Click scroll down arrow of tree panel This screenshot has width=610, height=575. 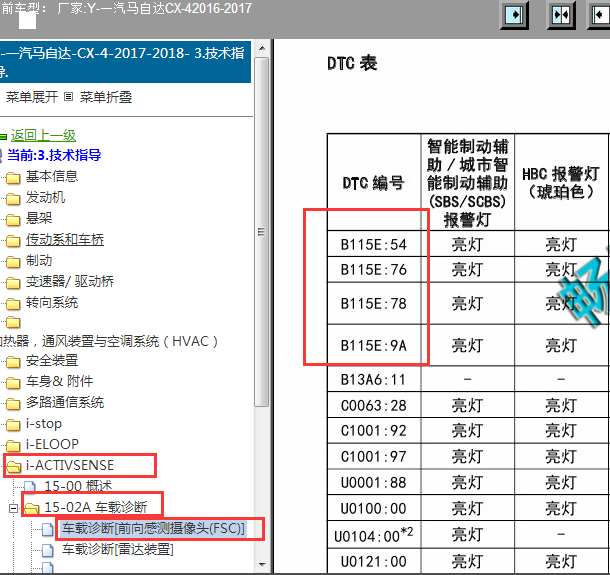262,564
